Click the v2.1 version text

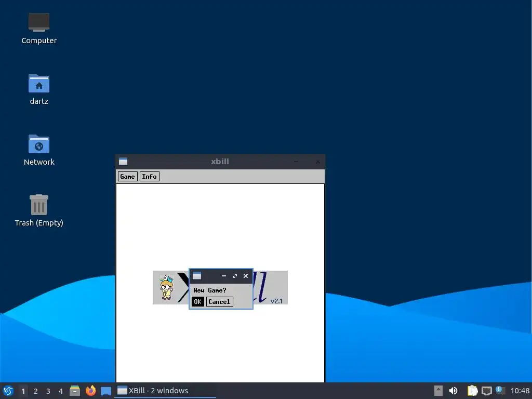[x=276, y=301]
